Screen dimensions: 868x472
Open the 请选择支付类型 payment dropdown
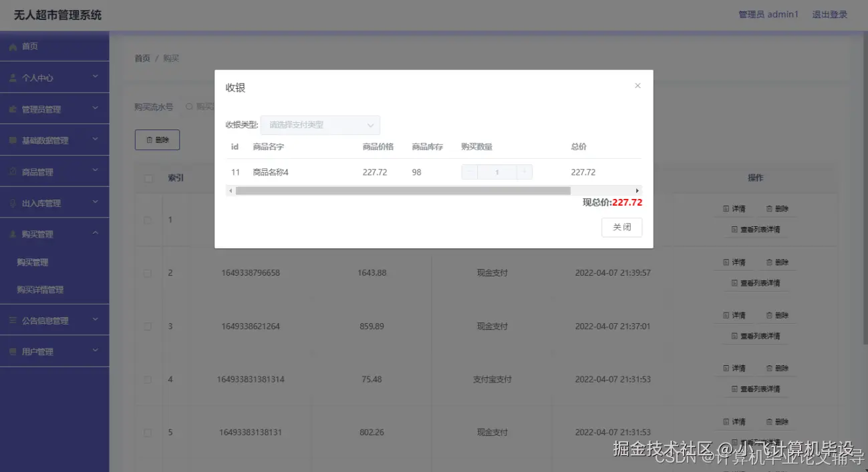pos(320,125)
